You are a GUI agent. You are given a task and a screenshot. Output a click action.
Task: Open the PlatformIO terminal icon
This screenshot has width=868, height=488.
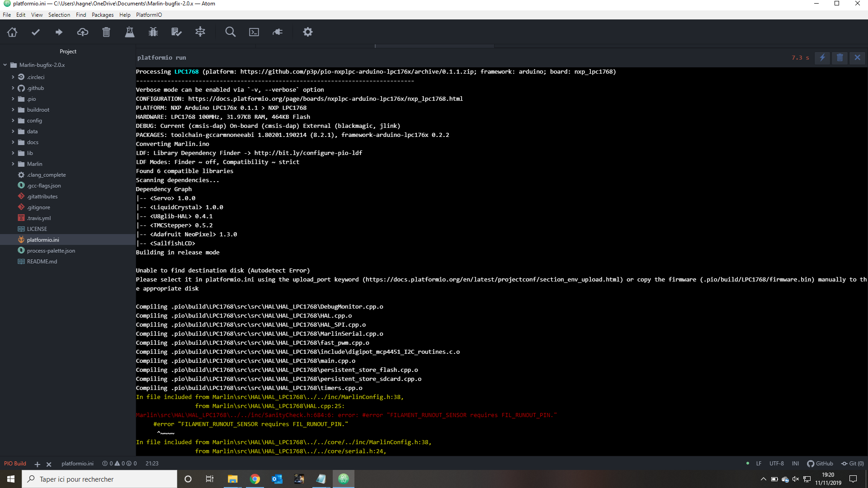pyautogui.click(x=254, y=32)
